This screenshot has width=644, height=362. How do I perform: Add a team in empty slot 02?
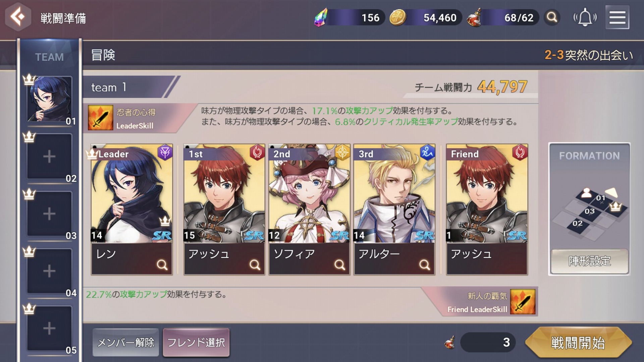tap(50, 157)
